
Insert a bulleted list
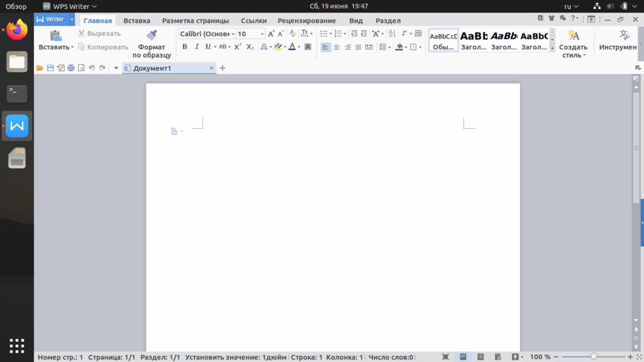point(324,34)
